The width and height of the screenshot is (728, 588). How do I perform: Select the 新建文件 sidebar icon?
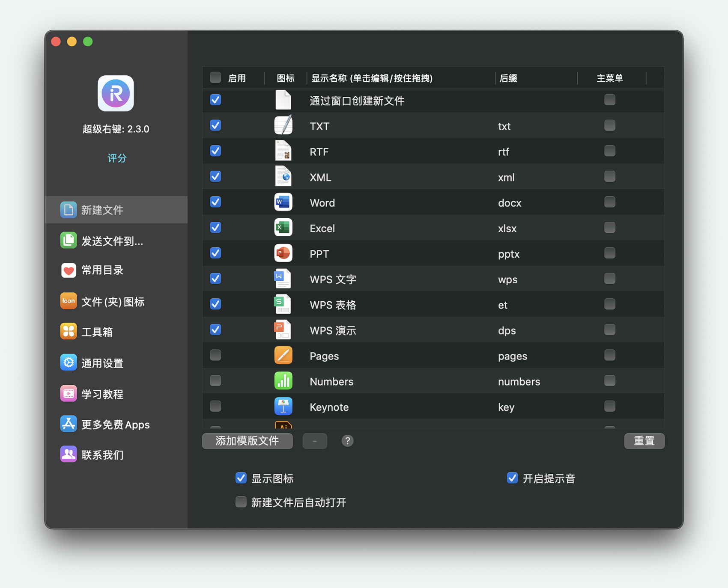point(69,210)
